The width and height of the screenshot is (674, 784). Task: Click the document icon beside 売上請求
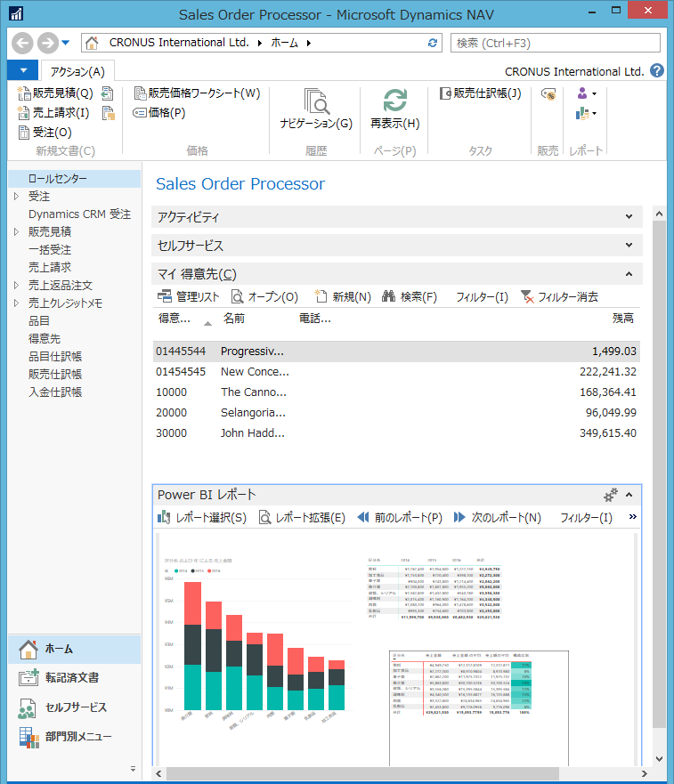(108, 113)
